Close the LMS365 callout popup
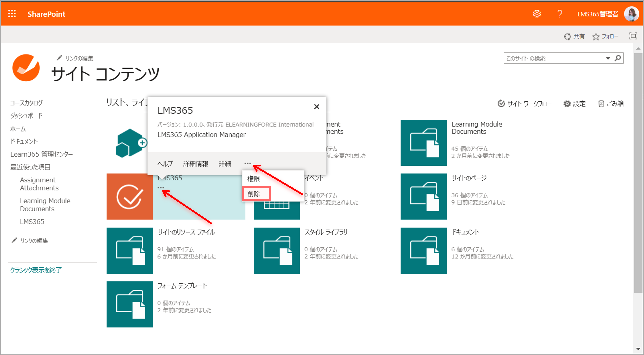Image resolution: width=644 pixels, height=355 pixels. click(x=316, y=107)
